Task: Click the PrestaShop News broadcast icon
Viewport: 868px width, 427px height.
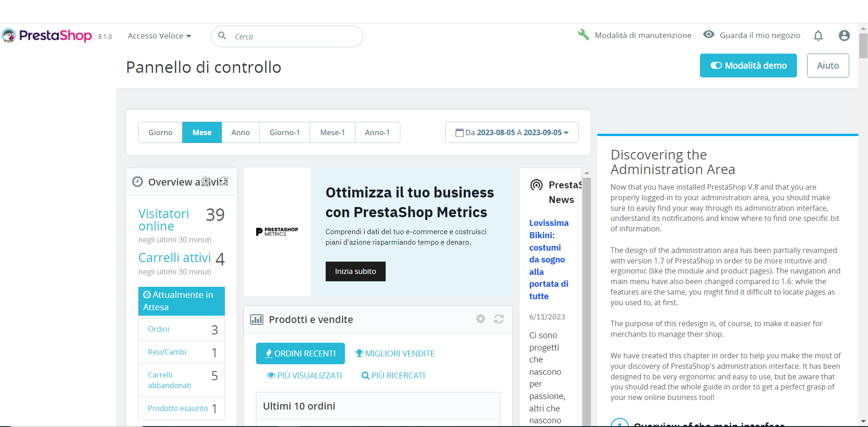Action: [536, 185]
